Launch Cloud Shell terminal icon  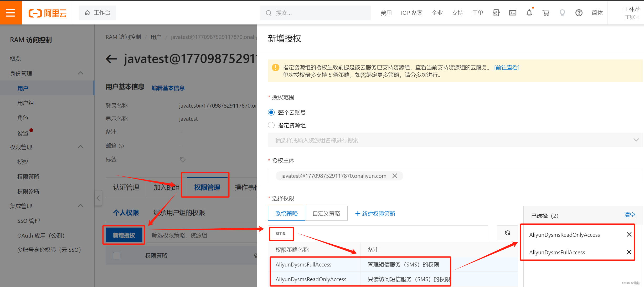point(513,13)
